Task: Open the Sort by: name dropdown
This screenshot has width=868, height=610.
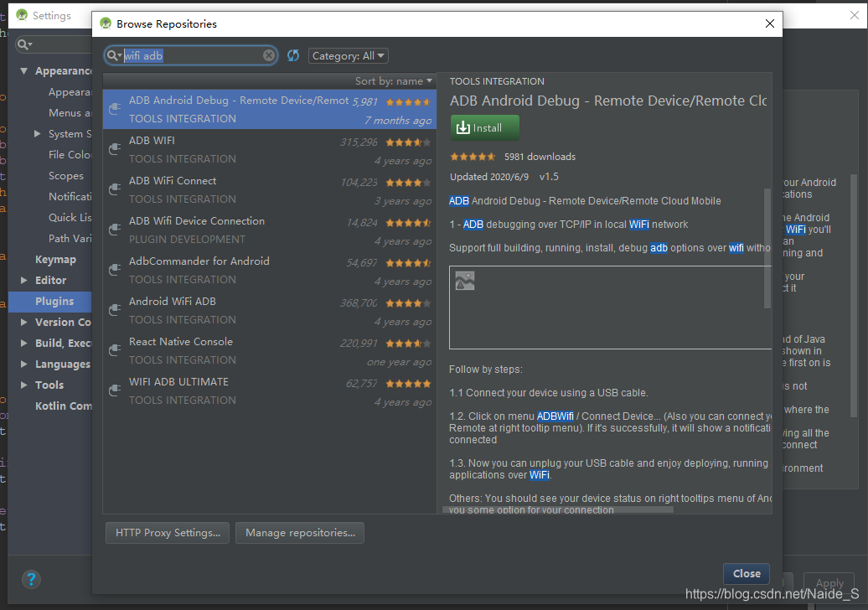Action: 394,81
